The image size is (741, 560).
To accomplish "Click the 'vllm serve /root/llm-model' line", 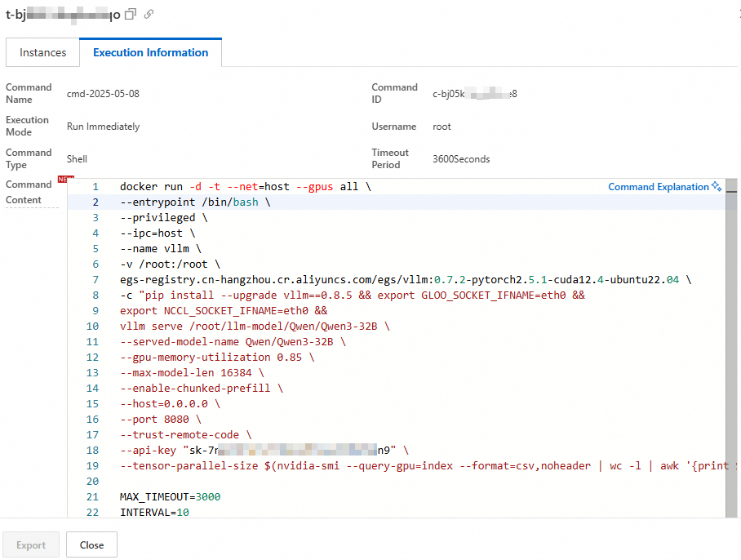I will click(255, 327).
